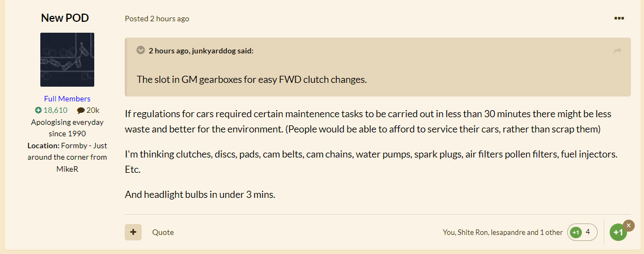The width and height of the screenshot is (644, 254).
Task: Open the +1 reaction count of 4
Action: pos(582,232)
